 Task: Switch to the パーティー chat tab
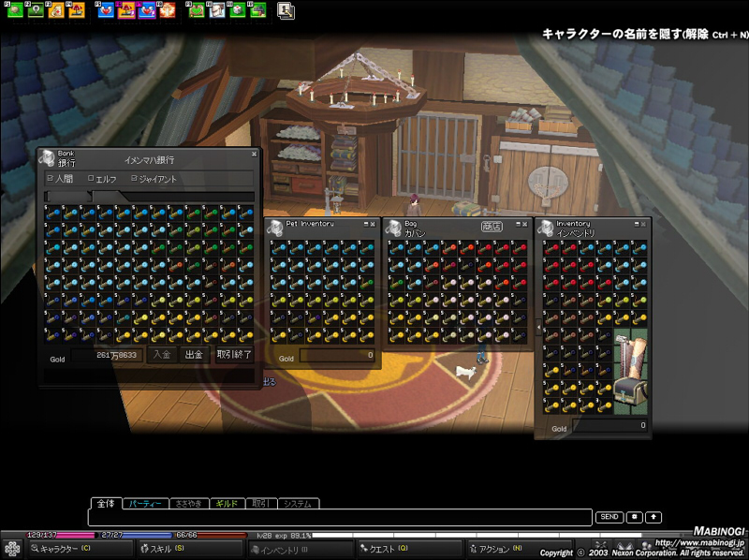[145, 504]
